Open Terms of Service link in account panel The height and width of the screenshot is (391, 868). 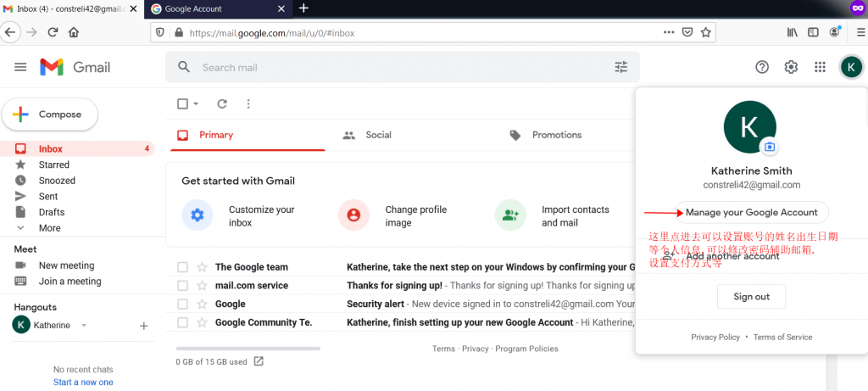(x=782, y=338)
